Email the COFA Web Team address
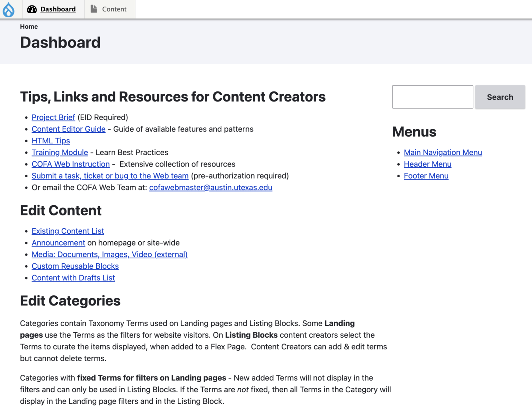 [211, 188]
